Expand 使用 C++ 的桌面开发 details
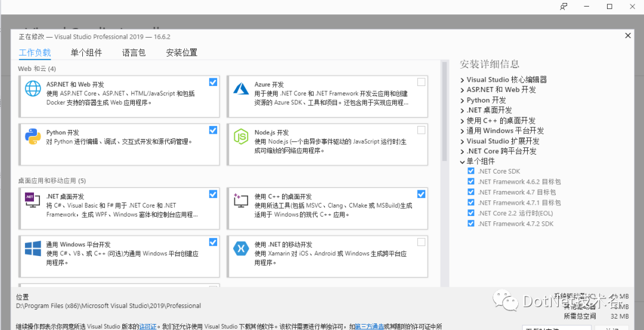The width and height of the screenshot is (644, 330). (463, 121)
